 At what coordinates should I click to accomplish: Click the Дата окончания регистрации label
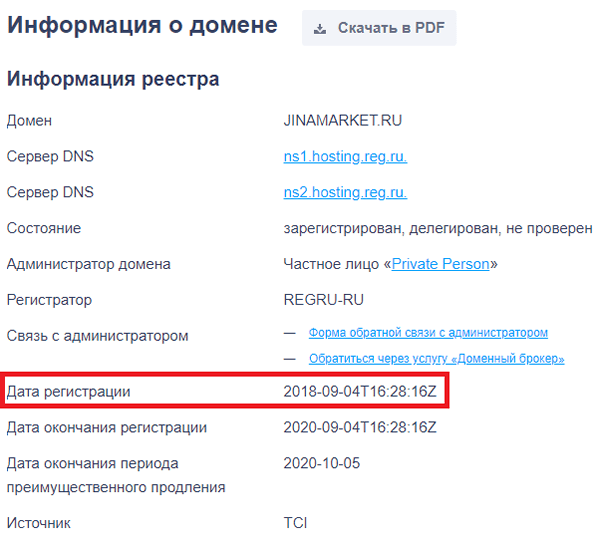107,428
